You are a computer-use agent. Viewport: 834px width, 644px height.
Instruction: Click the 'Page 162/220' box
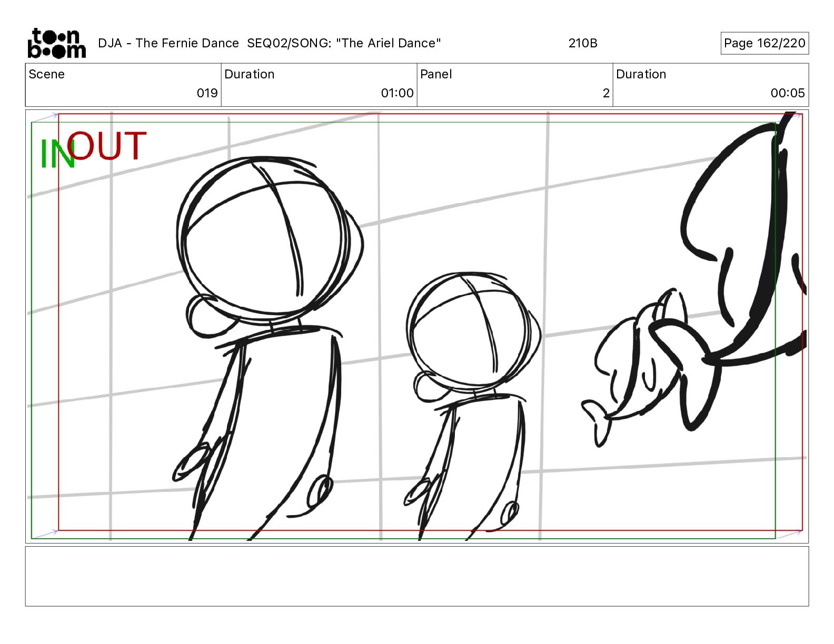pyautogui.click(x=764, y=43)
